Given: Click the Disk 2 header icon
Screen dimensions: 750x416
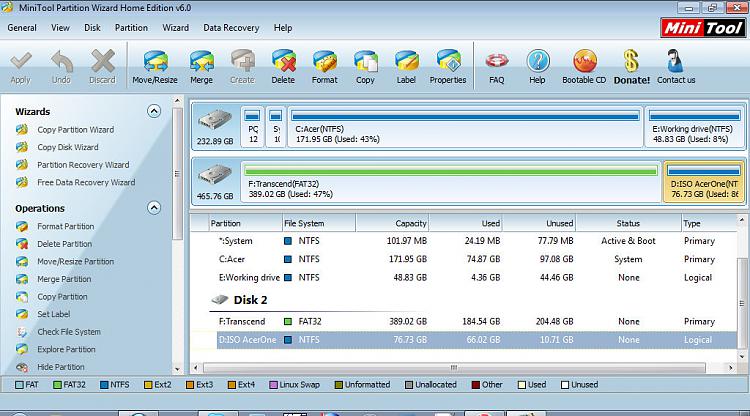Looking at the screenshot, I should coord(220,300).
